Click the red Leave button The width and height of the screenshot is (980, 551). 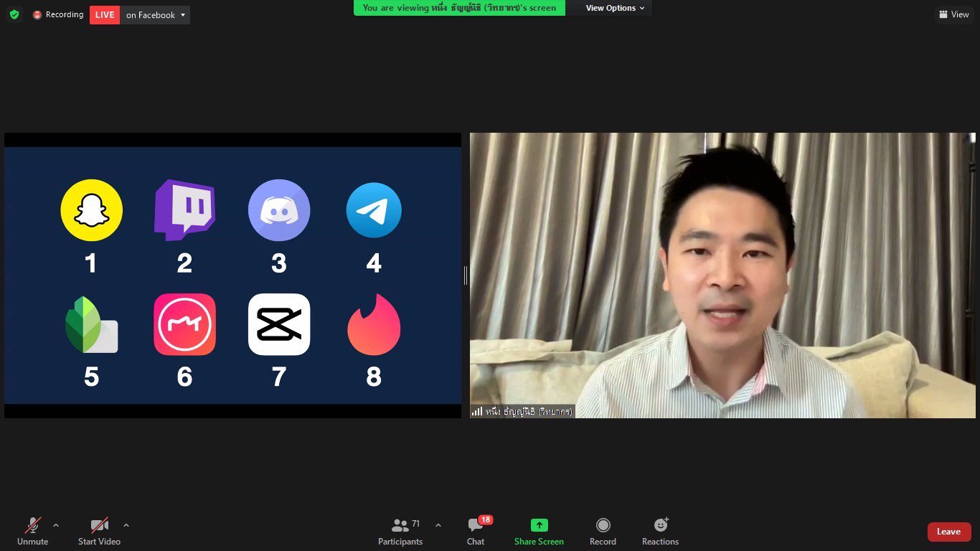pos(948,532)
